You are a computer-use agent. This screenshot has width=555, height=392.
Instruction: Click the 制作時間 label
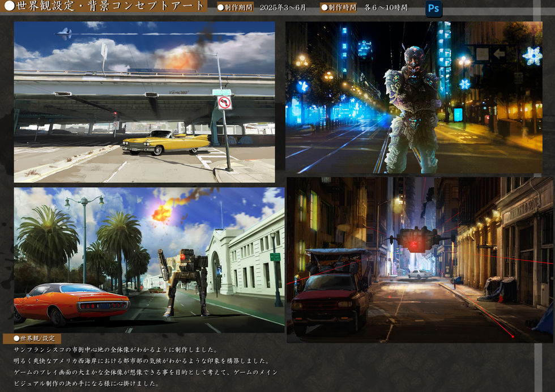click(x=339, y=7)
